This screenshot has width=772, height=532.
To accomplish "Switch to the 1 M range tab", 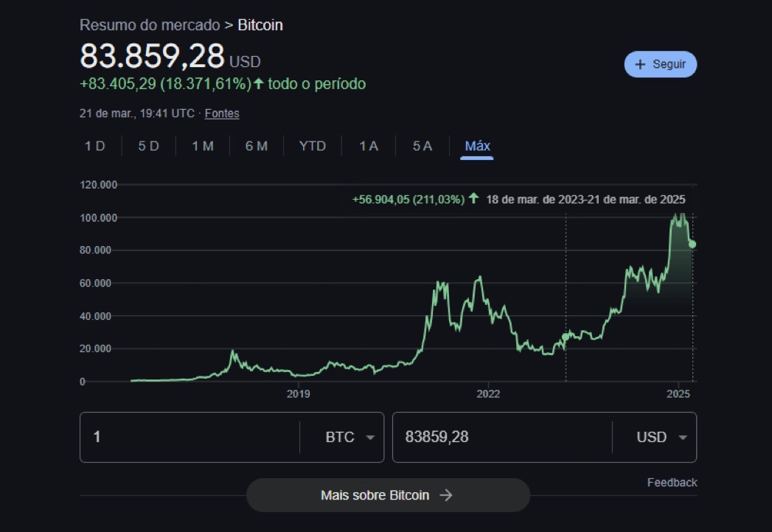I will [202, 146].
